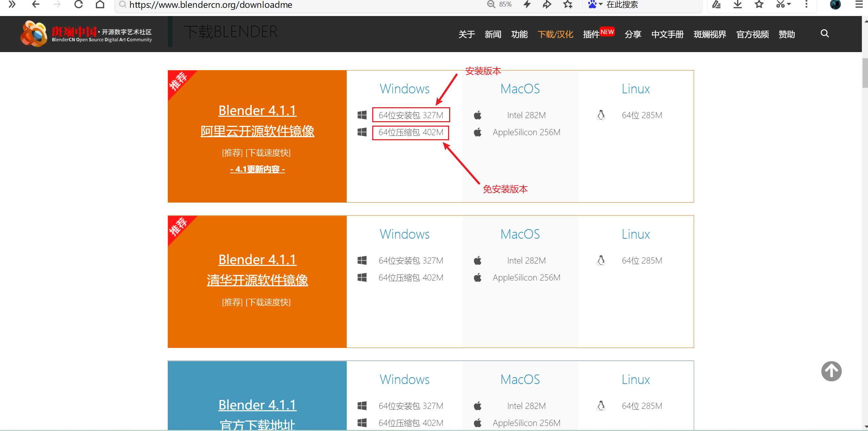Click the browser reload icon
Image resolution: width=868 pixels, height=431 pixels.
(79, 4)
